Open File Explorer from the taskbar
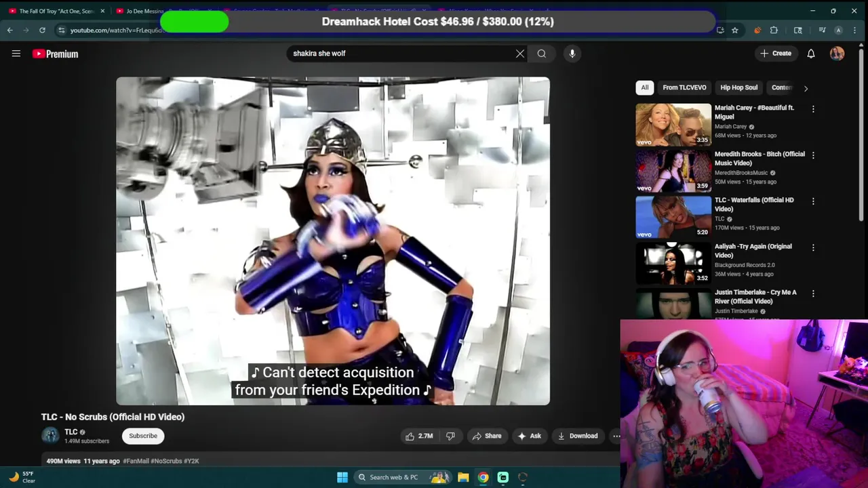Screen dimensions: 868x488 pyautogui.click(x=463, y=477)
